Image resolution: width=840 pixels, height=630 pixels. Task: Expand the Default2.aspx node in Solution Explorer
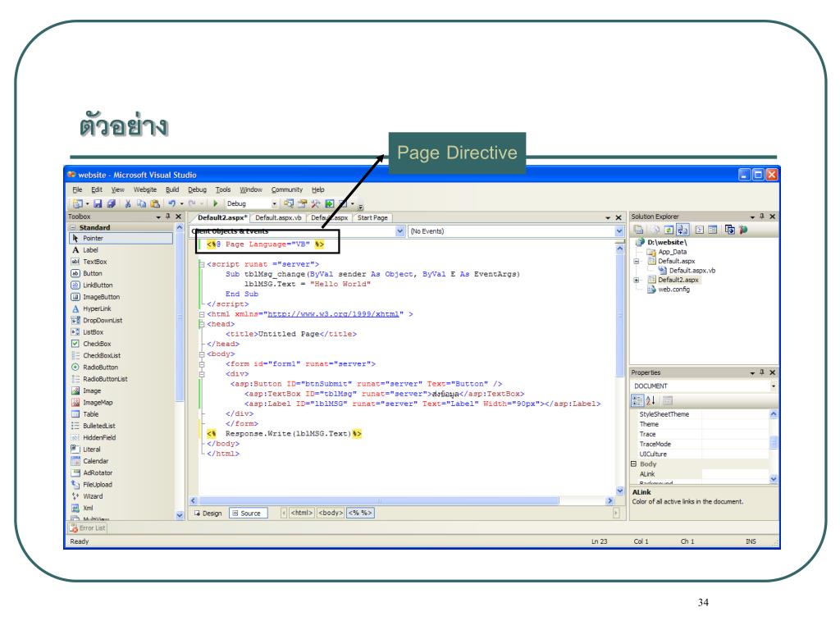point(637,281)
